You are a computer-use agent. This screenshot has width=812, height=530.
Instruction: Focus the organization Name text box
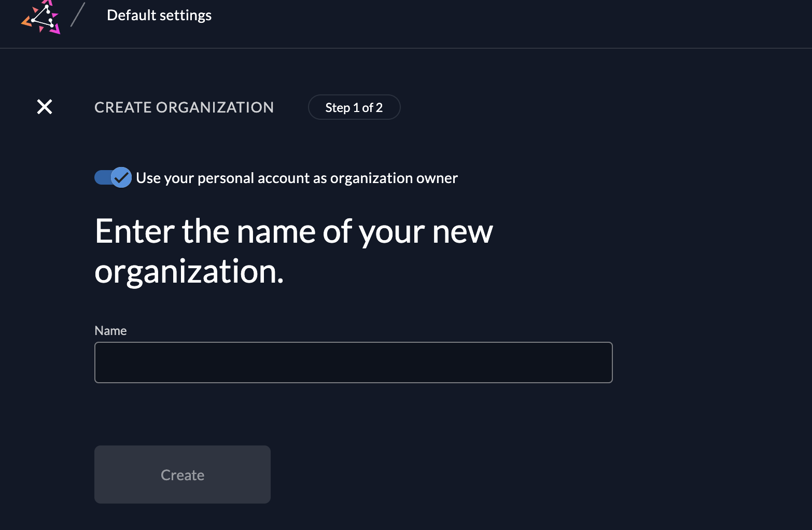(353, 362)
